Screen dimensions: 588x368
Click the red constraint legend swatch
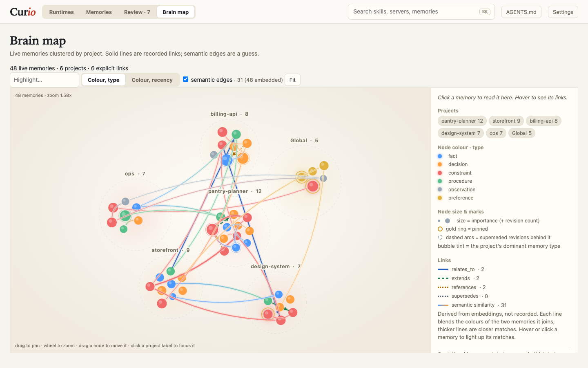440,173
